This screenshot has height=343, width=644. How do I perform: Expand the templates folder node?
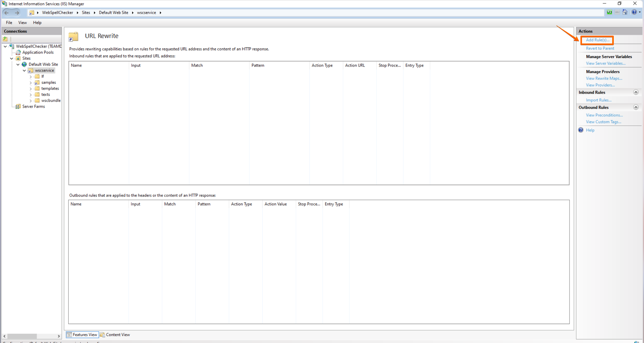point(31,89)
